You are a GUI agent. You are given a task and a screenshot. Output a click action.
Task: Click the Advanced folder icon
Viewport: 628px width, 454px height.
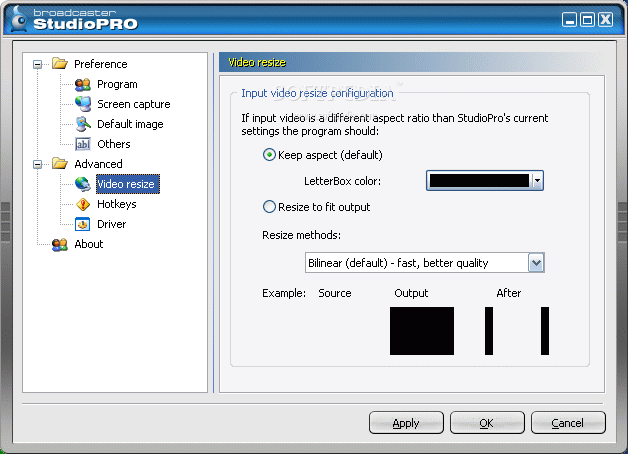(x=60, y=163)
